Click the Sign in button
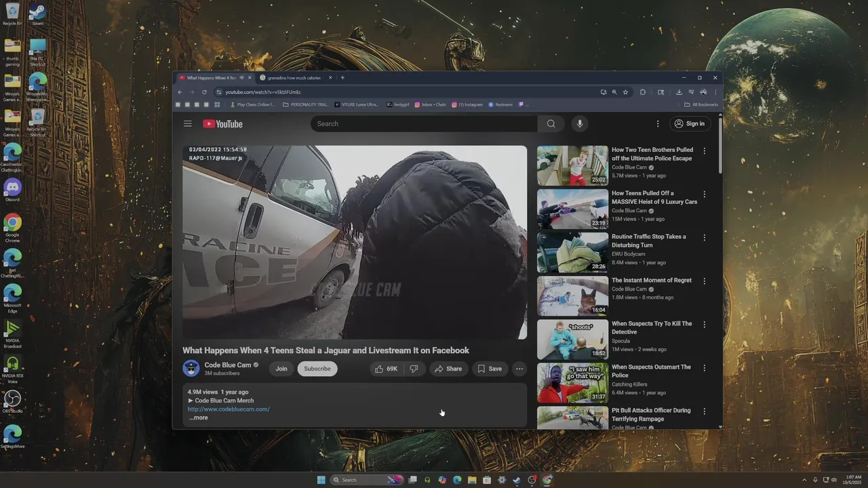Viewport: 868px width, 488px height. 690,123
